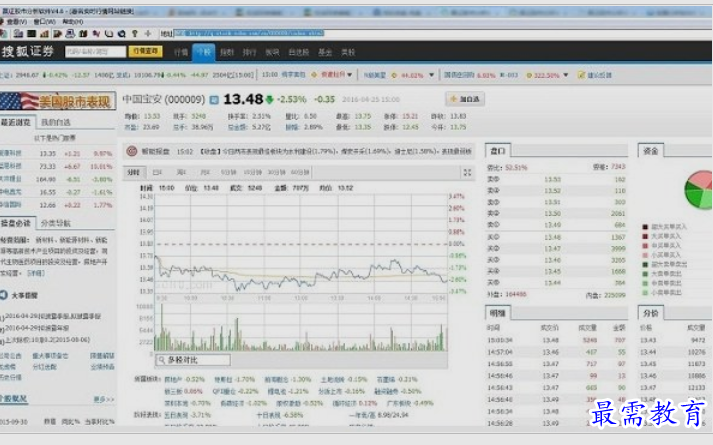Click the stock code search box

coord(95,51)
